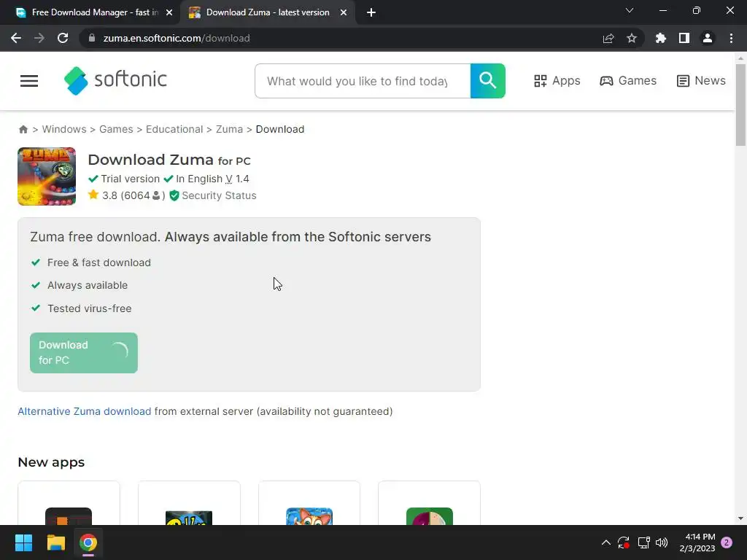Open File Explorer from the taskbar

(x=55, y=542)
